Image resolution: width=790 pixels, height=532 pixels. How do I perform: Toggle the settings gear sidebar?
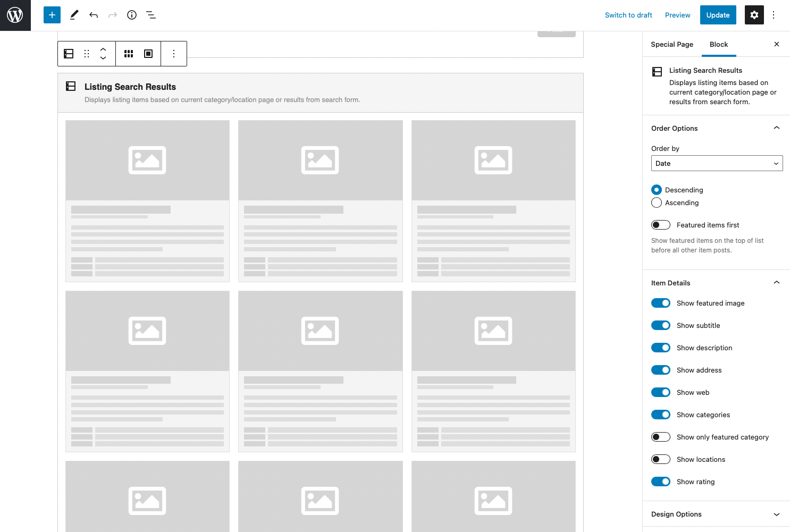754,15
